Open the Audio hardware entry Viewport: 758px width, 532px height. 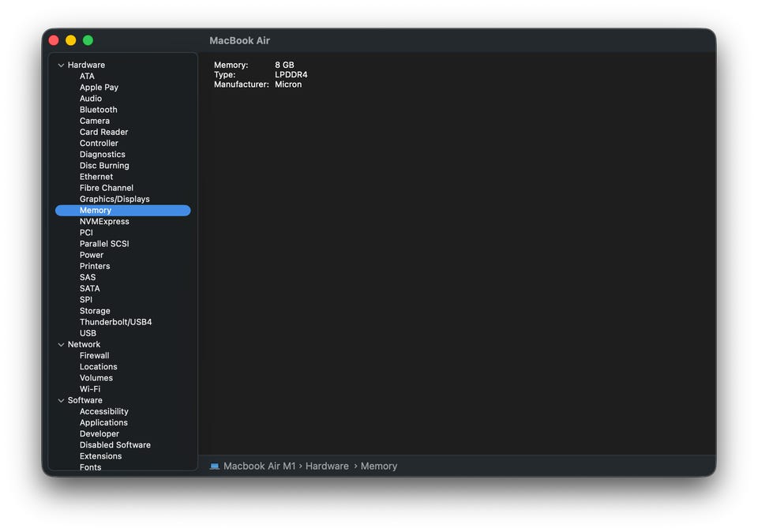pos(91,99)
